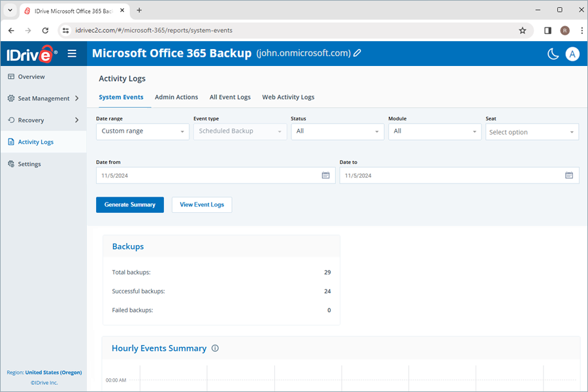
Task: Open the Overview page from the sidebar
Action: pyautogui.click(x=29, y=76)
